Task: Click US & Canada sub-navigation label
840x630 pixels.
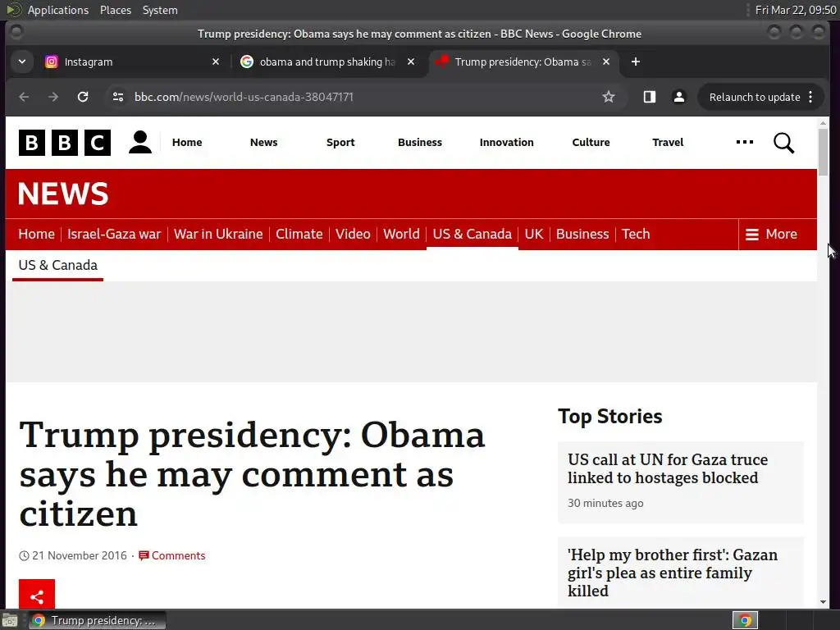Action: click(x=58, y=265)
